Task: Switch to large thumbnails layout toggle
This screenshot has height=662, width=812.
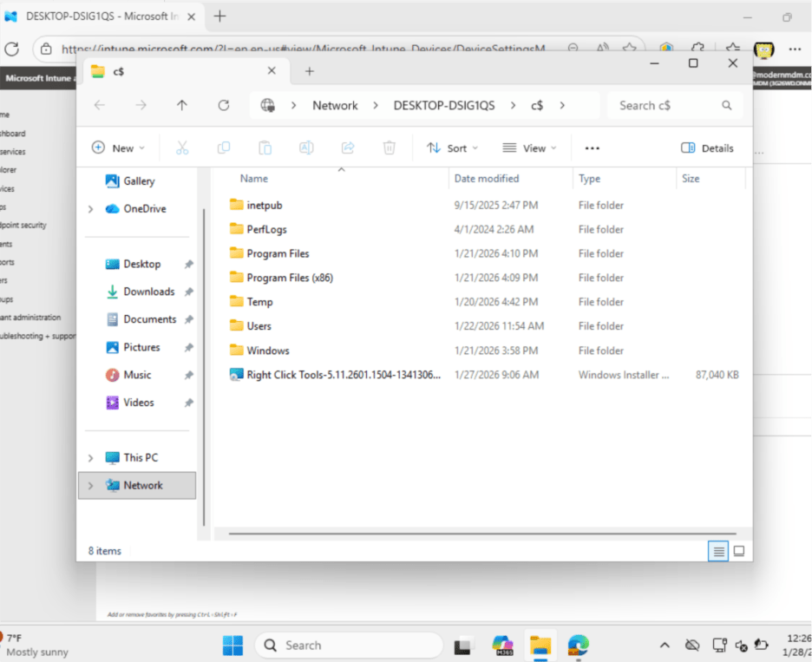Action: (739, 550)
